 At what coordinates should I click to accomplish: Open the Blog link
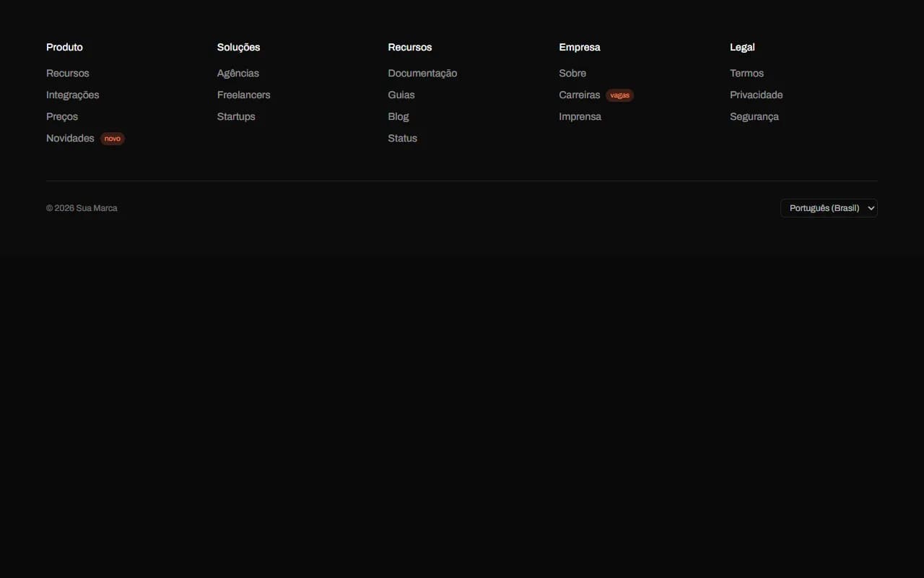[398, 116]
